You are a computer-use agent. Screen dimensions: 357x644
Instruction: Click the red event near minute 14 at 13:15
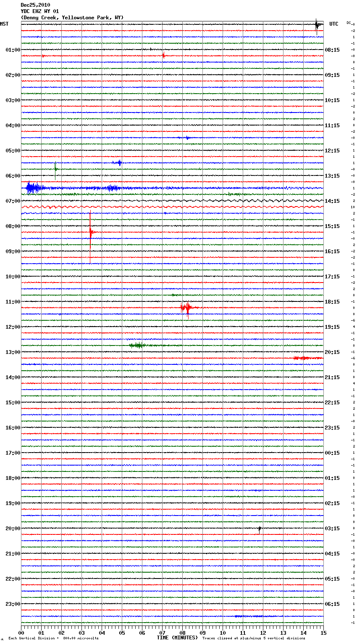tap(307, 358)
